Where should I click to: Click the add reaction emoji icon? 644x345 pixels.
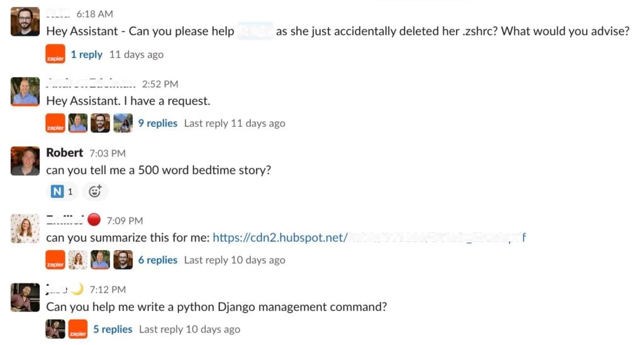pyautogui.click(x=95, y=192)
